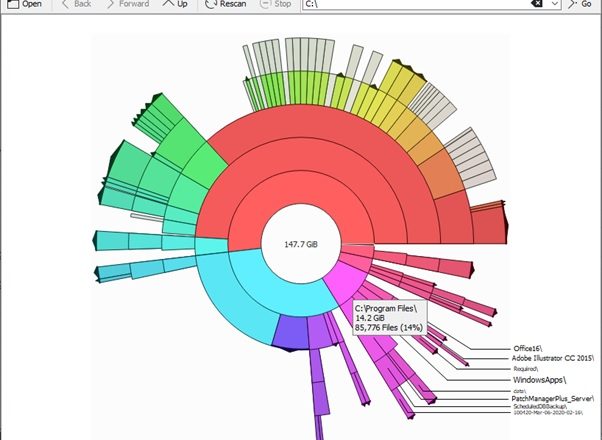This screenshot has height=440, width=602.
Task: Click the Forward navigation button
Action: click(127, 4)
